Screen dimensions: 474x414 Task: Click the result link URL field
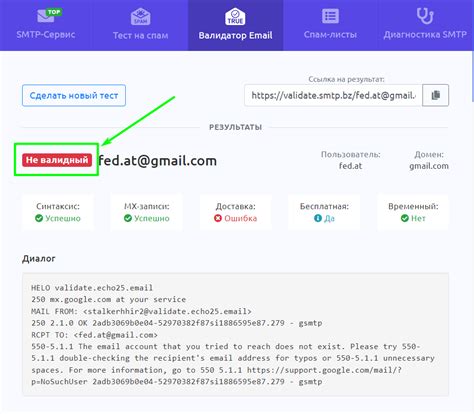[333, 95]
